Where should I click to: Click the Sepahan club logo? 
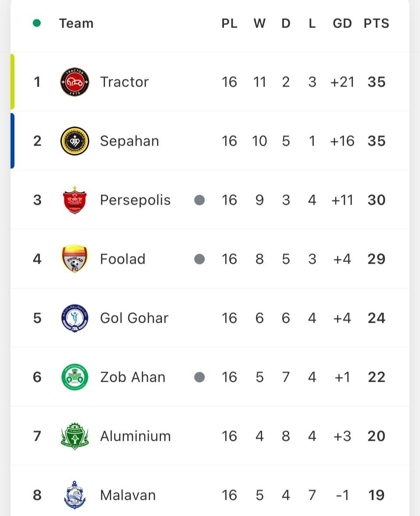pos(74,141)
